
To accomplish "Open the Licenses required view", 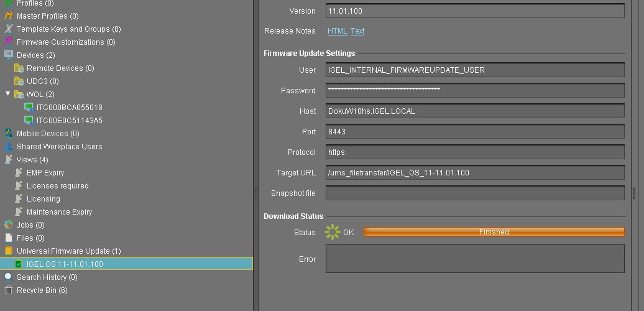I will pos(57,186).
